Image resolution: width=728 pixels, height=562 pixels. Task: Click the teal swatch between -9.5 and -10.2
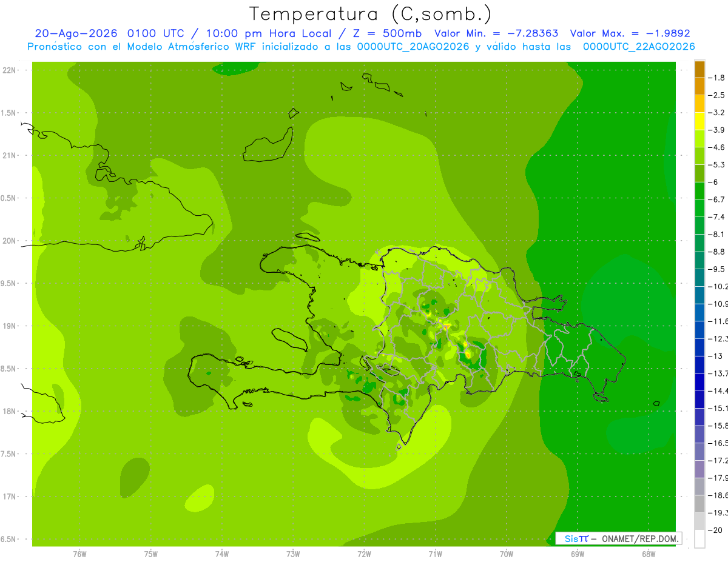[x=699, y=278]
